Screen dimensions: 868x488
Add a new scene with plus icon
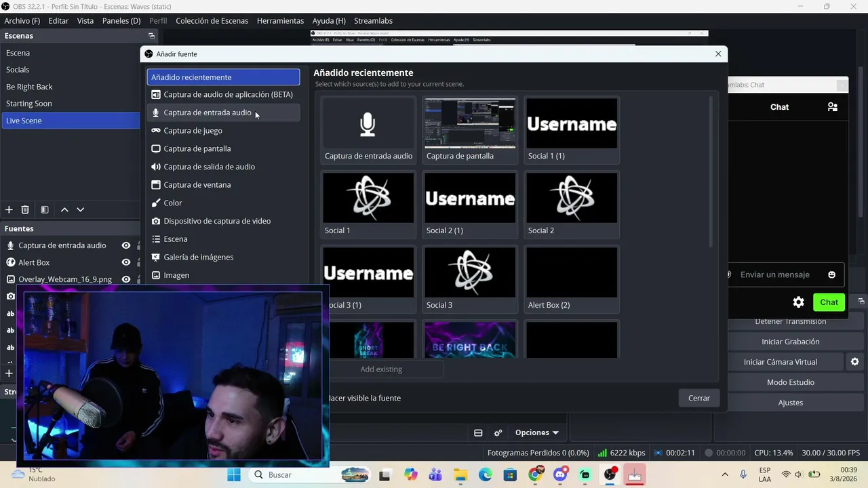(9, 210)
